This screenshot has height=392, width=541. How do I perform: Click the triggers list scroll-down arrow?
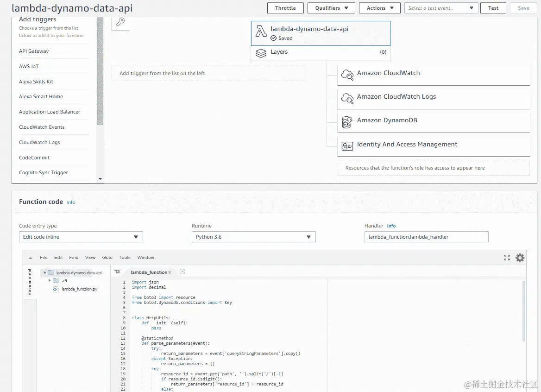pyautogui.click(x=100, y=179)
